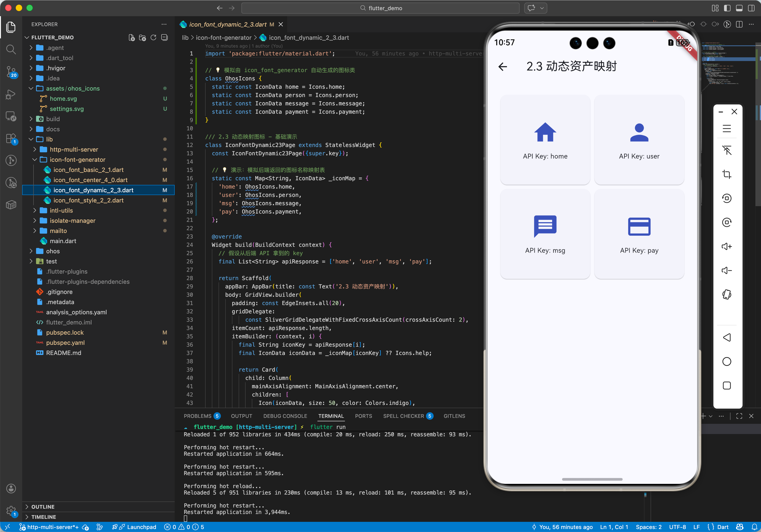Collapse the icon-font-generator folder
761x532 pixels.
pos(77,159)
